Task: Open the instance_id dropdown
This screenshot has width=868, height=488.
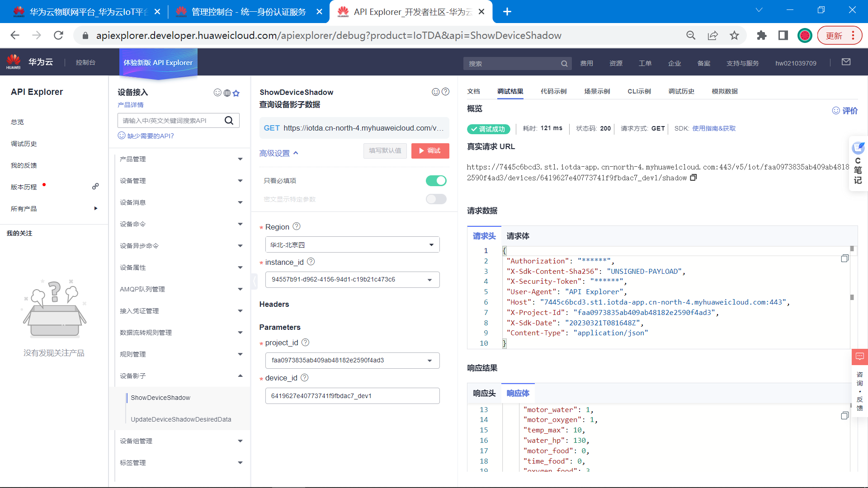Action: (352, 280)
